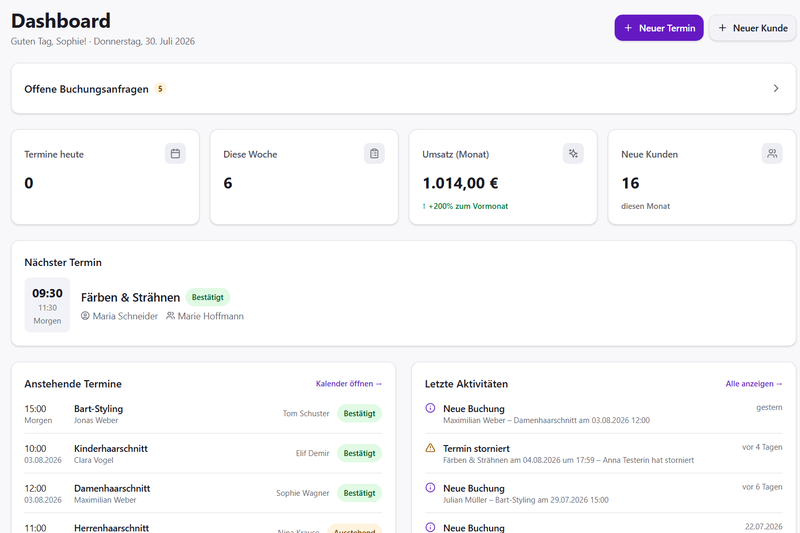The image size is (800, 533).
Task: Click info icon of Maximilian Weber booking activity
Action: pyautogui.click(x=430, y=408)
